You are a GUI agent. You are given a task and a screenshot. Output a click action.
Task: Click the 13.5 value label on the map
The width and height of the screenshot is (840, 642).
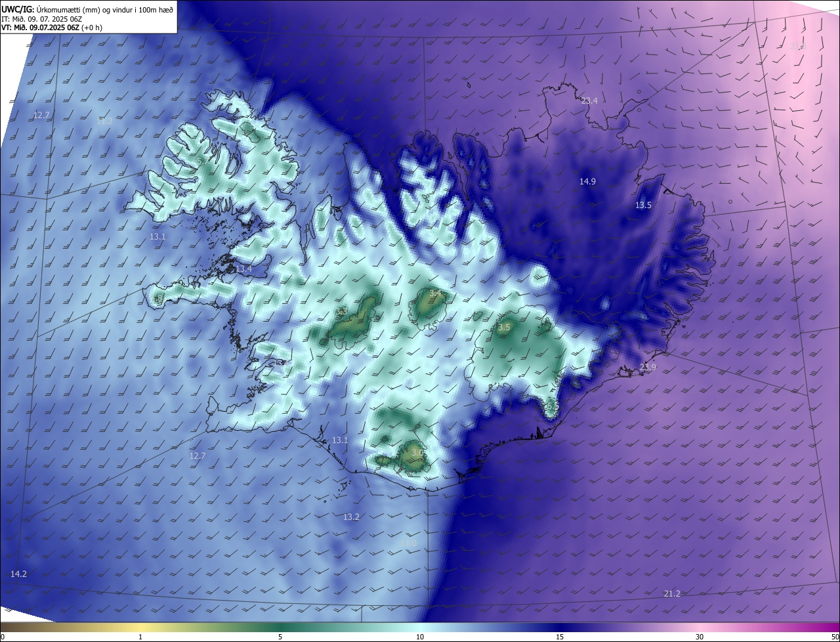click(643, 205)
